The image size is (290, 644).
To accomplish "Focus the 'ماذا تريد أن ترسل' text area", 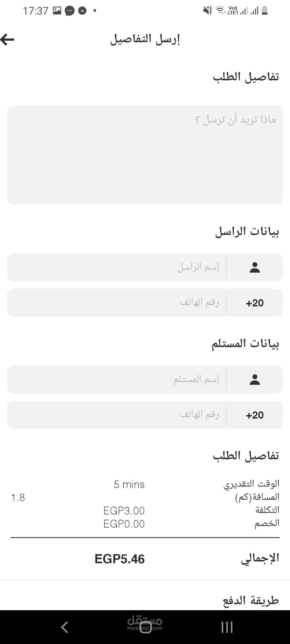I will point(145,155).
